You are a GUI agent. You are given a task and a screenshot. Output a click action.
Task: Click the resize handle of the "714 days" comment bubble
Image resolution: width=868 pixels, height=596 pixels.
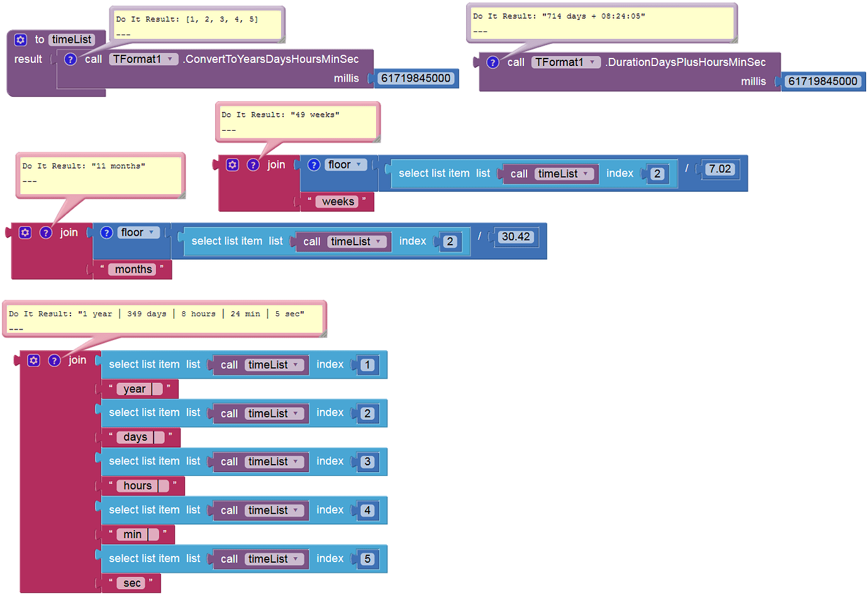(734, 40)
